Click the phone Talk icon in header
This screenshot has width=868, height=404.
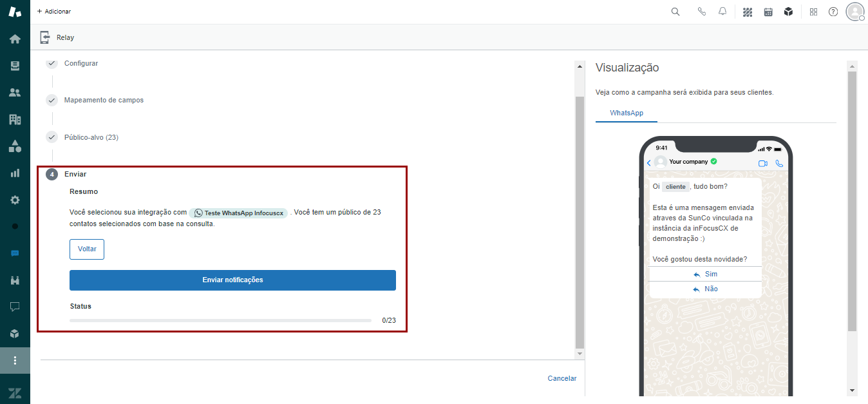[702, 12]
